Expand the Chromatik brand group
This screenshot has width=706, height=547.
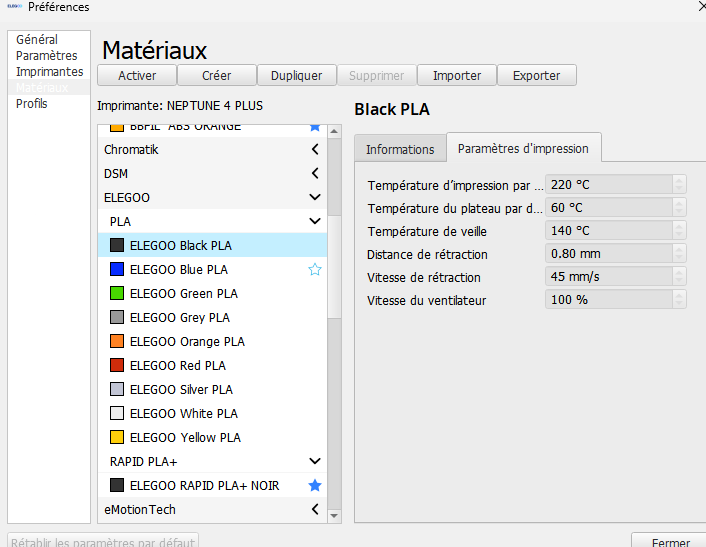(x=315, y=149)
